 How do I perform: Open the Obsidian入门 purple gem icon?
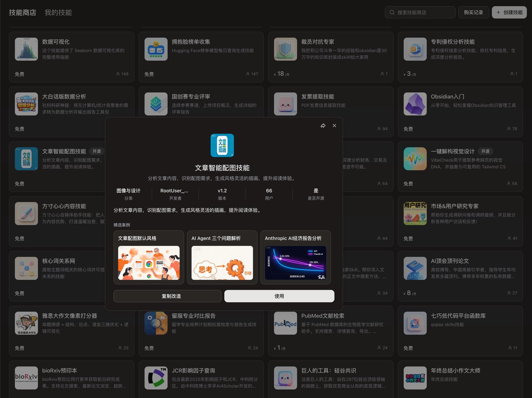pyautogui.click(x=415, y=103)
